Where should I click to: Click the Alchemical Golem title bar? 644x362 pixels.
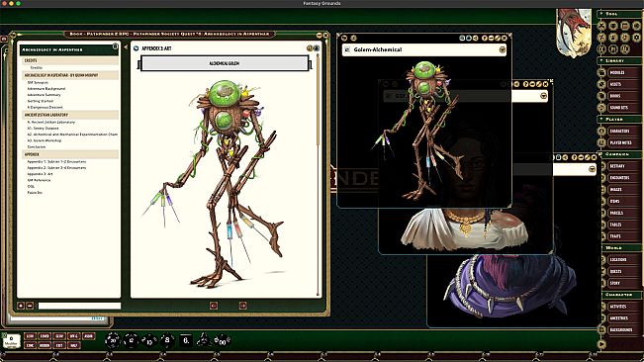225,63
